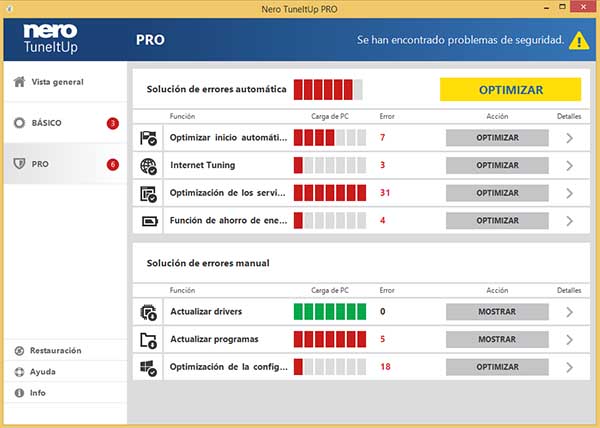Open Info from the sidebar
Screen dimensions: 600x428
(65, 393)
